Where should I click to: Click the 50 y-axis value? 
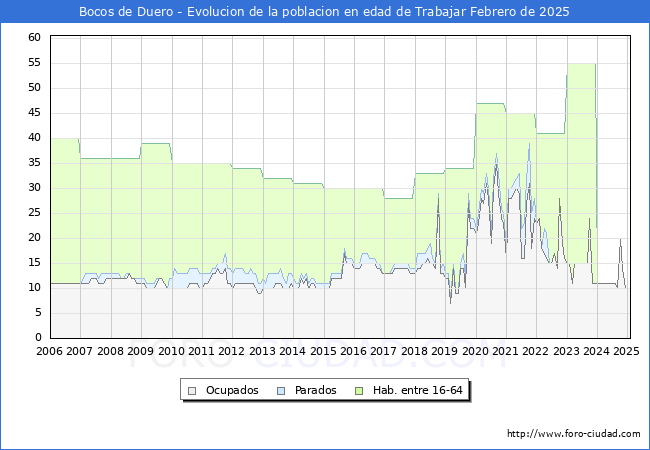(35, 87)
